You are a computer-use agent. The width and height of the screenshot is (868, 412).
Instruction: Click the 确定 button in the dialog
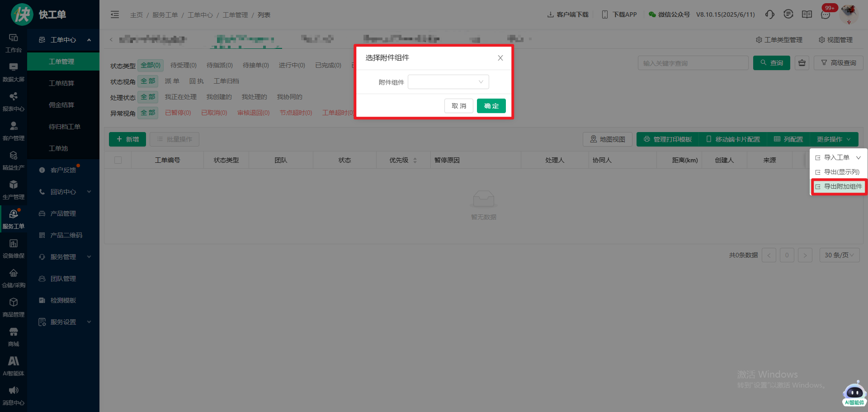click(491, 106)
